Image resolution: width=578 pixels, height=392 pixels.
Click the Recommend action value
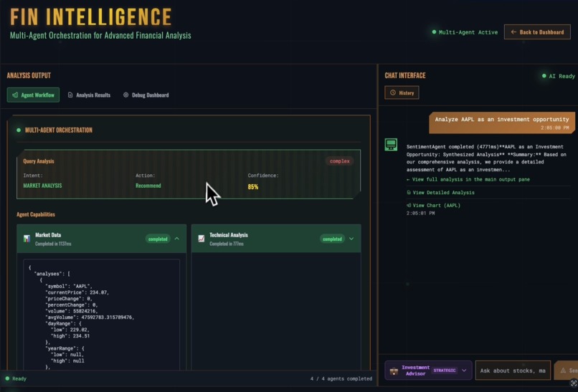click(x=148, y=186)
